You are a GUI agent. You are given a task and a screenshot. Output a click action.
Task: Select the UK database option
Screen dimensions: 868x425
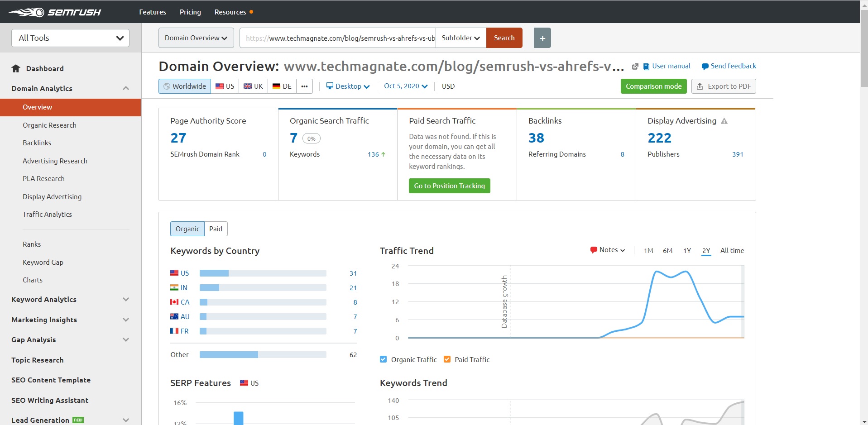point(253,86)
